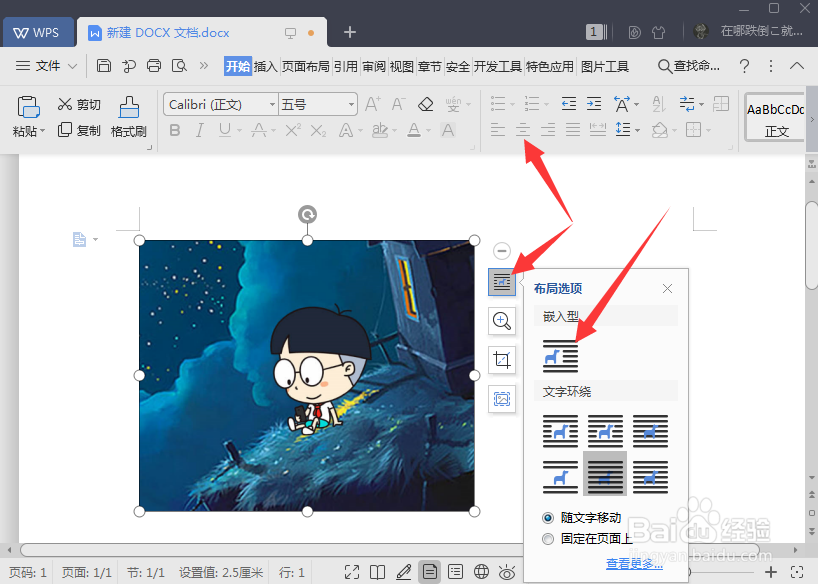Viewport: 818px width, 584px height.
Task: Click the clear formatting eraser icon
Action: click(x=426, y=104)
